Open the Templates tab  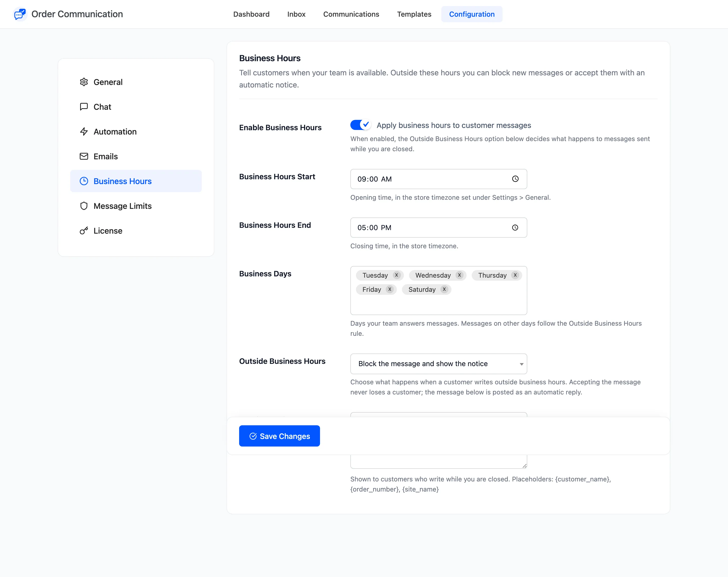414,14
